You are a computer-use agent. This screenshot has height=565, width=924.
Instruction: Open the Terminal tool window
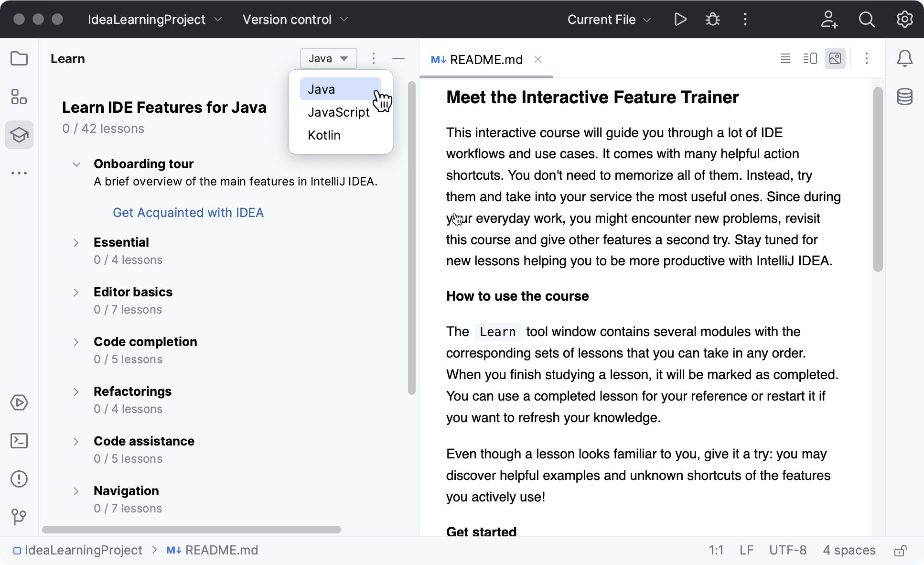coord(19,441)
